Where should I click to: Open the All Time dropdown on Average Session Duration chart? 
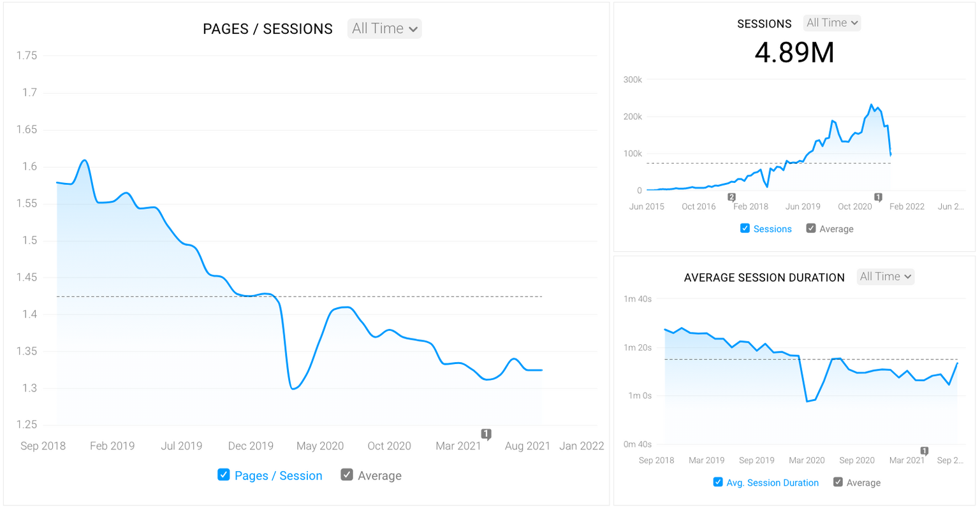pyautogui.click(x=885, y=276)
